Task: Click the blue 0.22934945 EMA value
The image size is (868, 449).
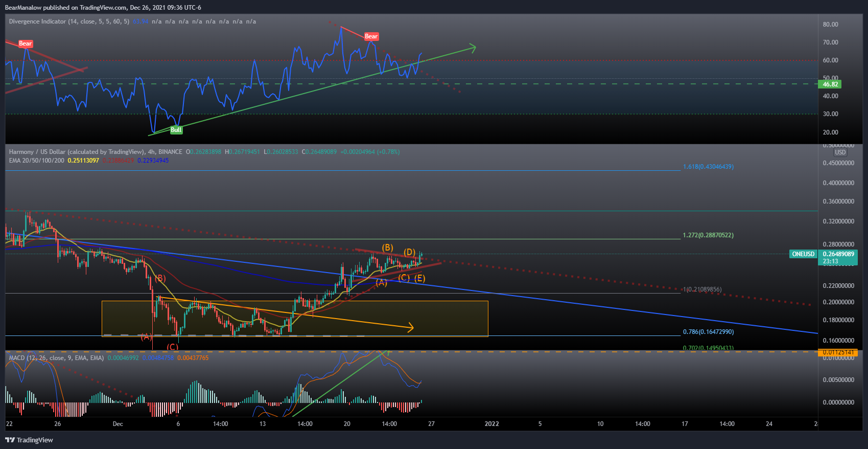Action: 153,161
